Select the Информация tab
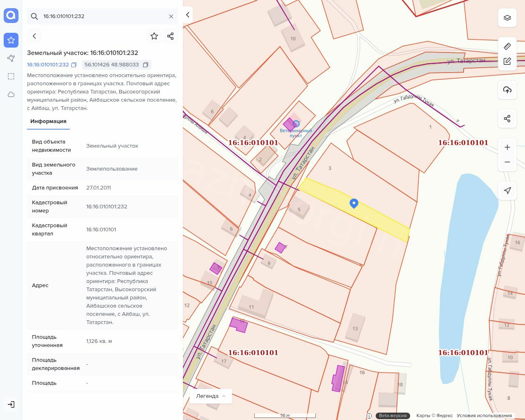 pos(48,121)
